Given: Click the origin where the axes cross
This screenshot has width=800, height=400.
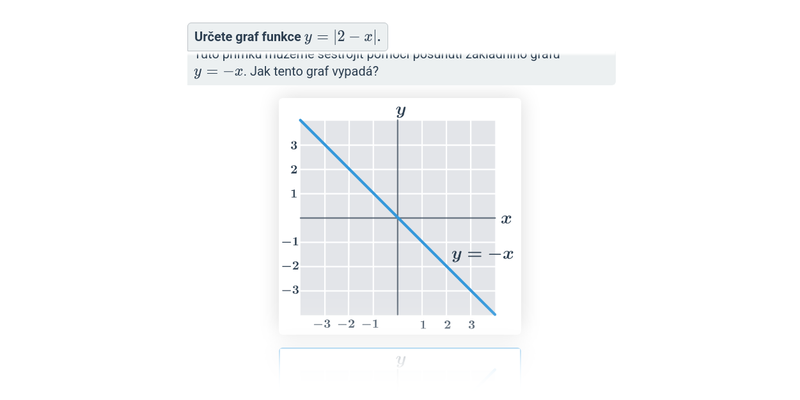Looking at the screenshot, I should pyautogui.click(x=398, y=218).
